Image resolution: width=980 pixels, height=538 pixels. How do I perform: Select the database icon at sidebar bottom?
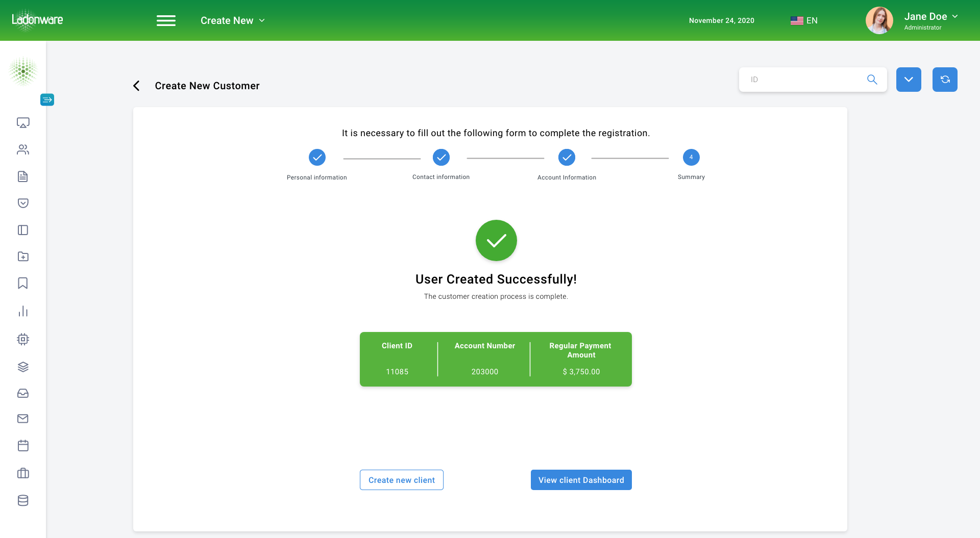[23, 500]
